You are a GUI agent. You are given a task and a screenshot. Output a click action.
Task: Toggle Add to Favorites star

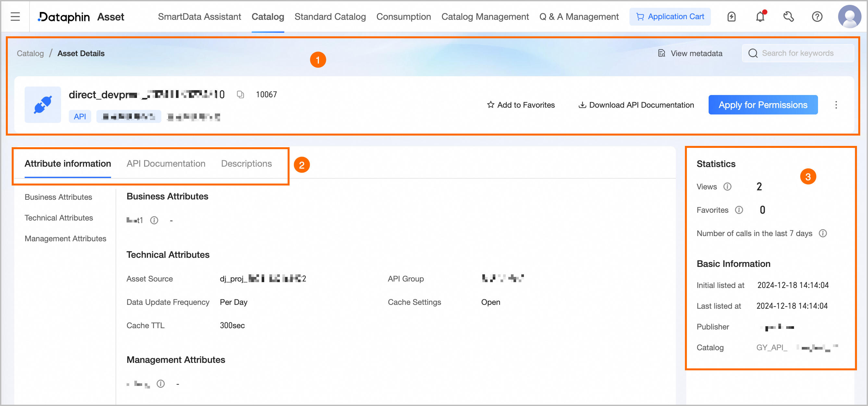521,105
